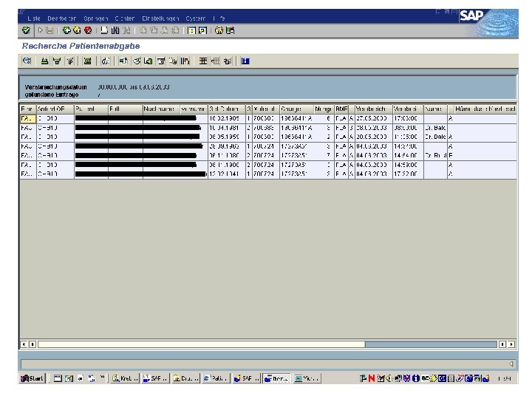The width and height of the screenshot is (532, 399).
Task: Click the green Total sum icon
Action: pos(87,61)
